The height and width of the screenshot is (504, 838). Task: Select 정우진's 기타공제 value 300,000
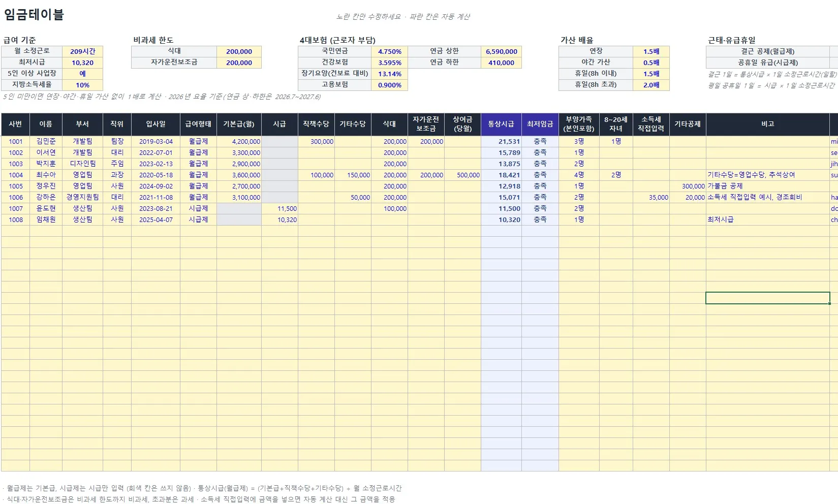tap(688, 186)
